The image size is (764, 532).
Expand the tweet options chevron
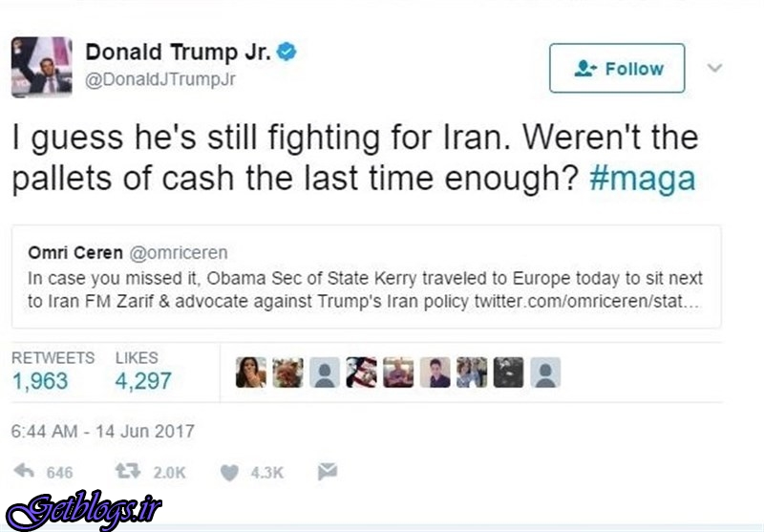point(714,68)
